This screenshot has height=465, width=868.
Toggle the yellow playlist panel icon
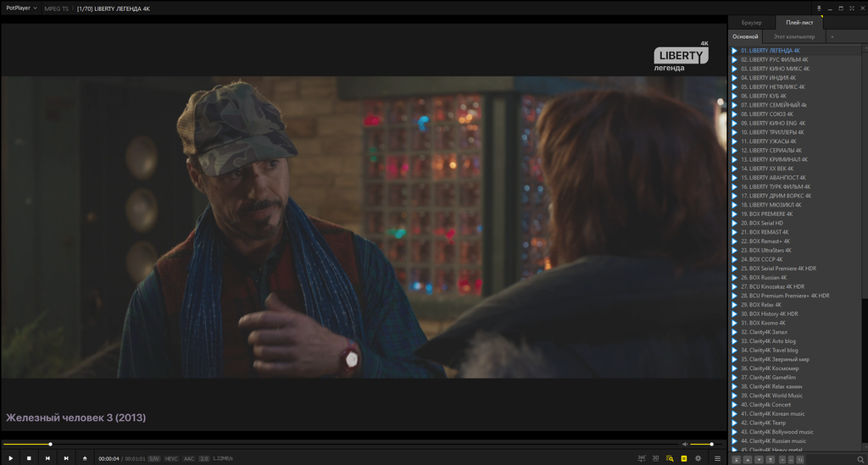click(x=684, y=458)
